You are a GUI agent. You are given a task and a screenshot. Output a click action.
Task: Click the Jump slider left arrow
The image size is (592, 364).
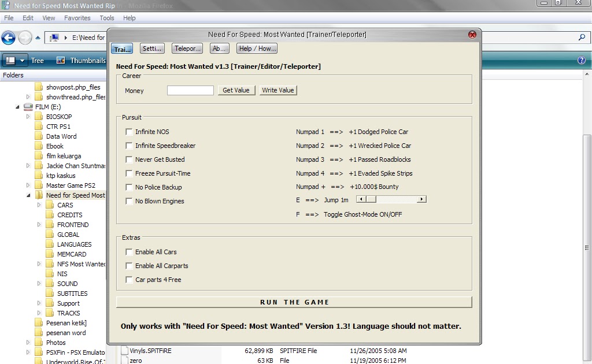tap(361, 199)
